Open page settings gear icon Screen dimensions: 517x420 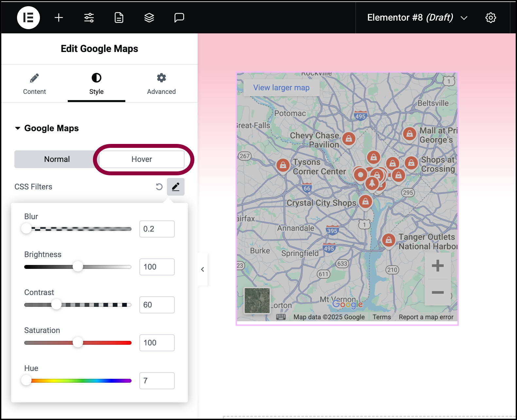[491, 18]
